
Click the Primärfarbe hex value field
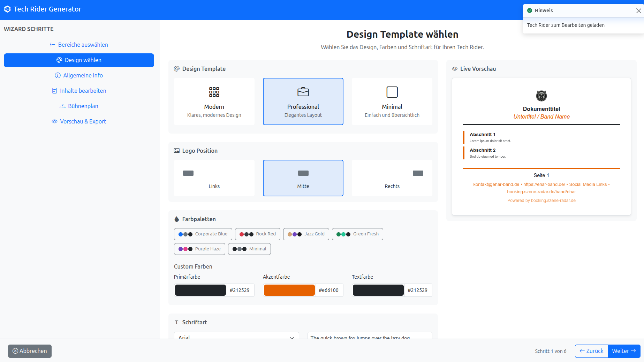[x=240, y=290]
